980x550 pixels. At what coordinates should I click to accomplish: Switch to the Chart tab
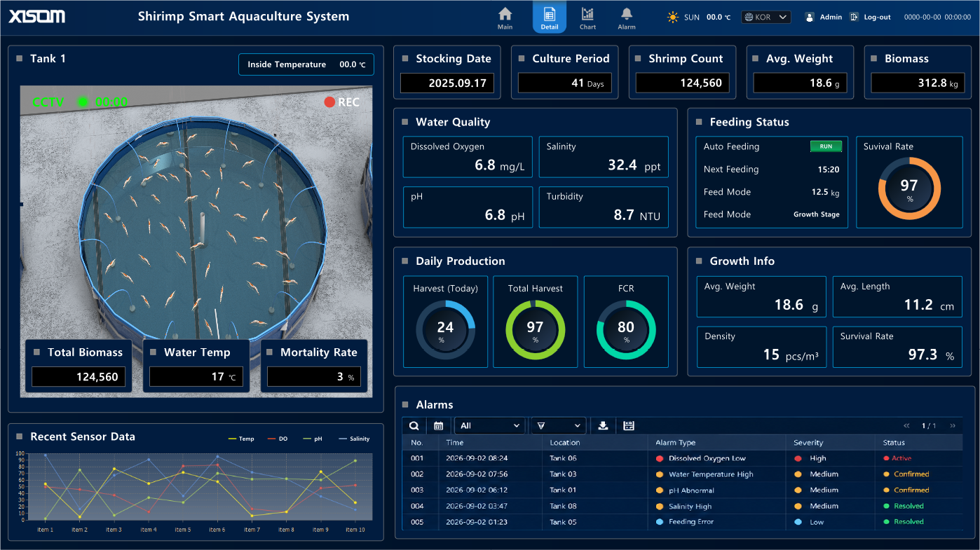pyautogui.click(x=587, y=18)
